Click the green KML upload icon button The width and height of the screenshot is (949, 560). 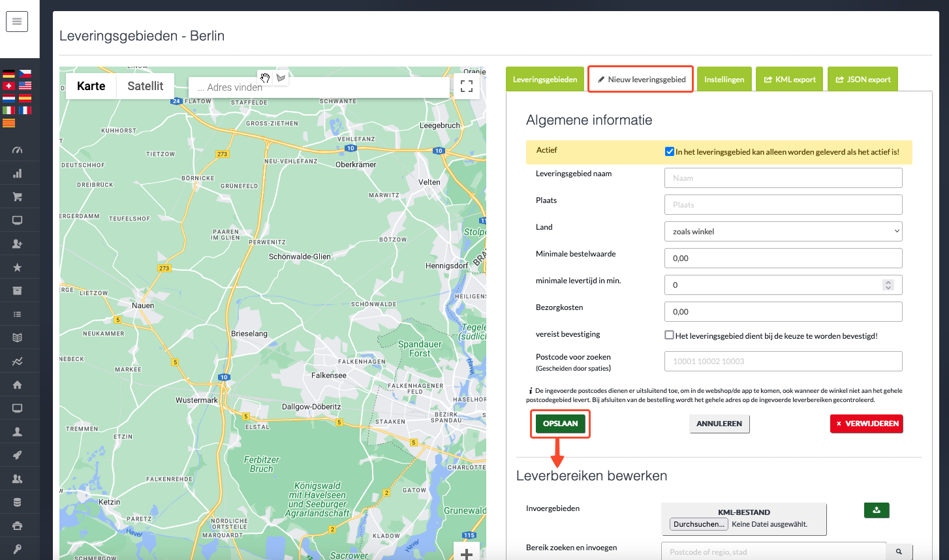coord(877,510)
